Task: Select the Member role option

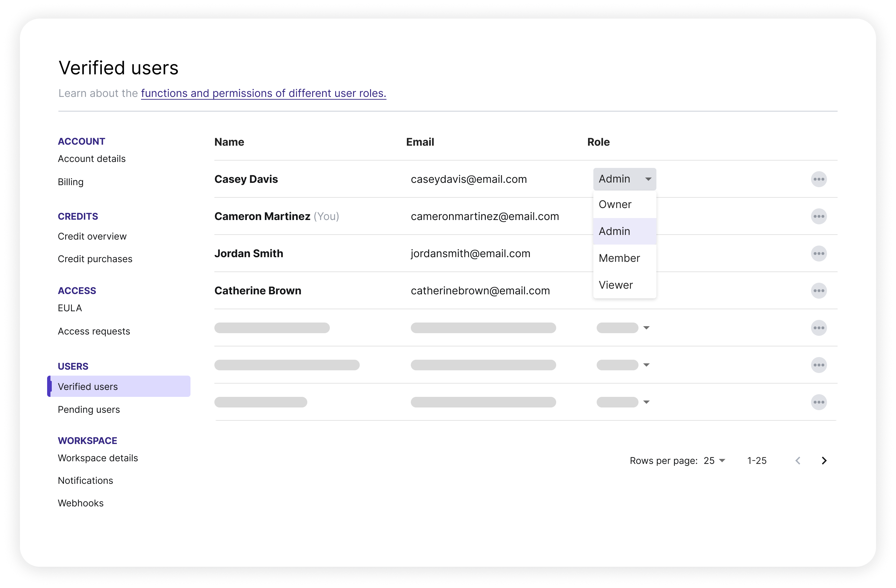Action: (x=619, y=258)
